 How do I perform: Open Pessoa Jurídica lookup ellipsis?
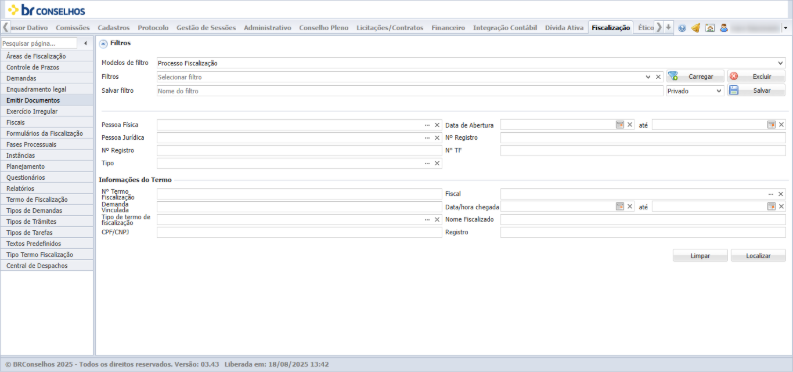tap(427, 138)
